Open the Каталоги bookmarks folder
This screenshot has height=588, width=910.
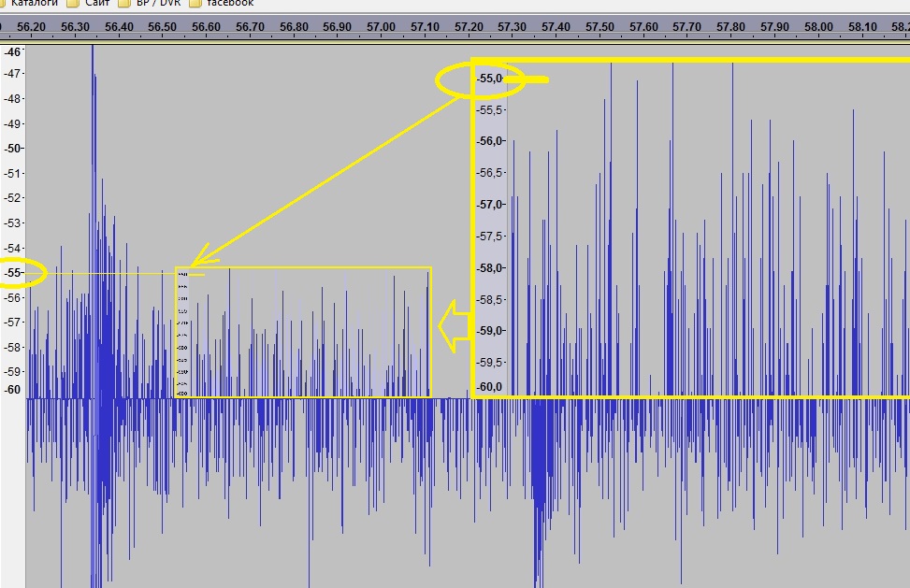click(x=36, y=4)
